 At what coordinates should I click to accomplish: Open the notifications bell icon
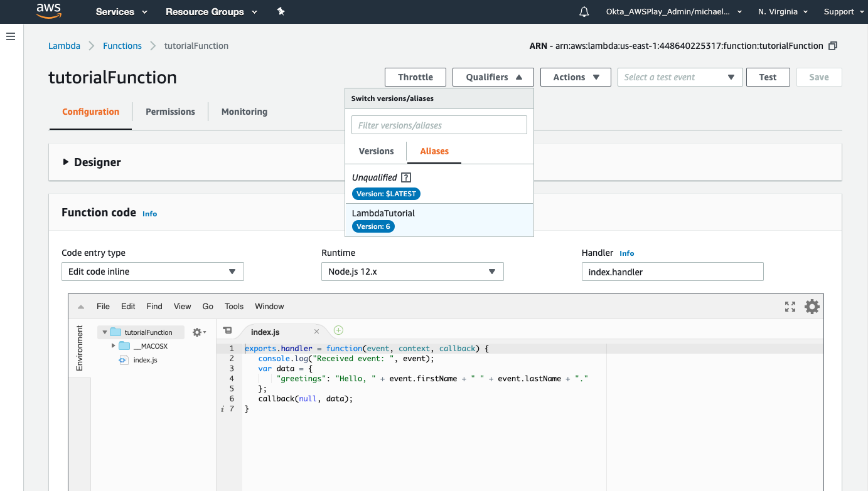(584, 11)
